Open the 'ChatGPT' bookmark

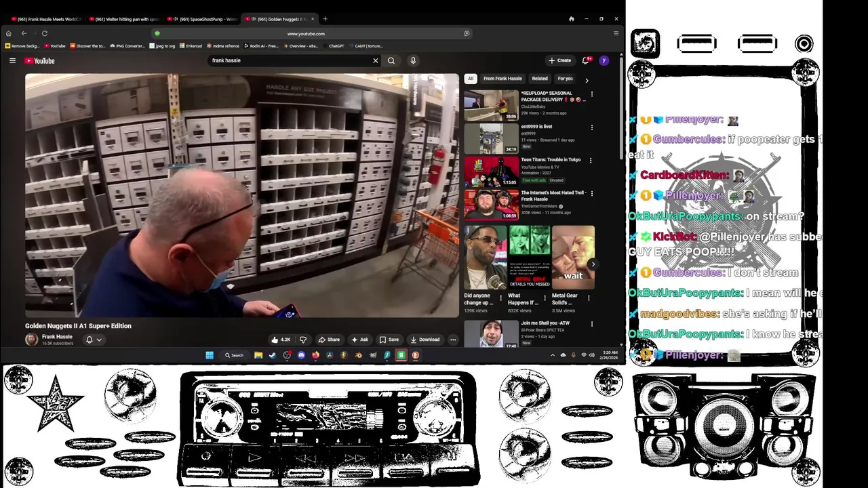(334, 46)
